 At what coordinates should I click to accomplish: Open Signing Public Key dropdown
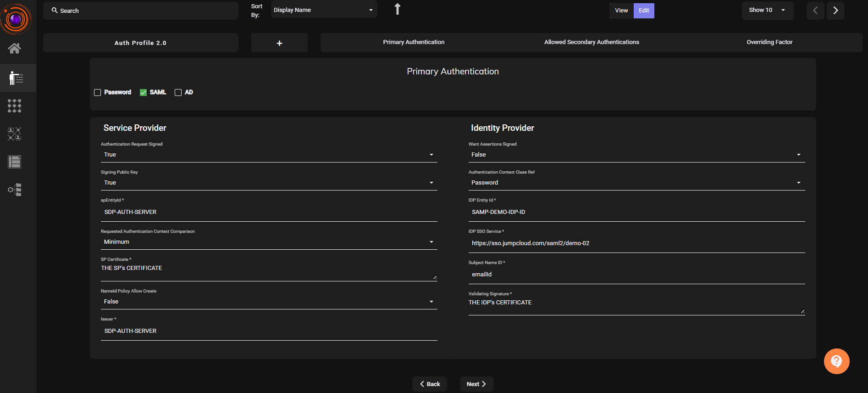(x=269, y=183)
